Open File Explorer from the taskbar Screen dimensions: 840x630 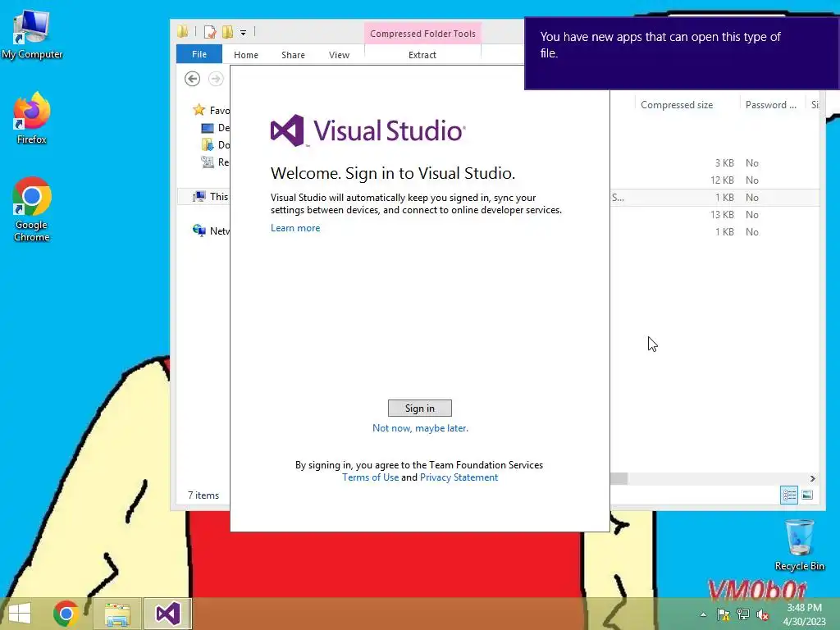(x=117, y=614)
